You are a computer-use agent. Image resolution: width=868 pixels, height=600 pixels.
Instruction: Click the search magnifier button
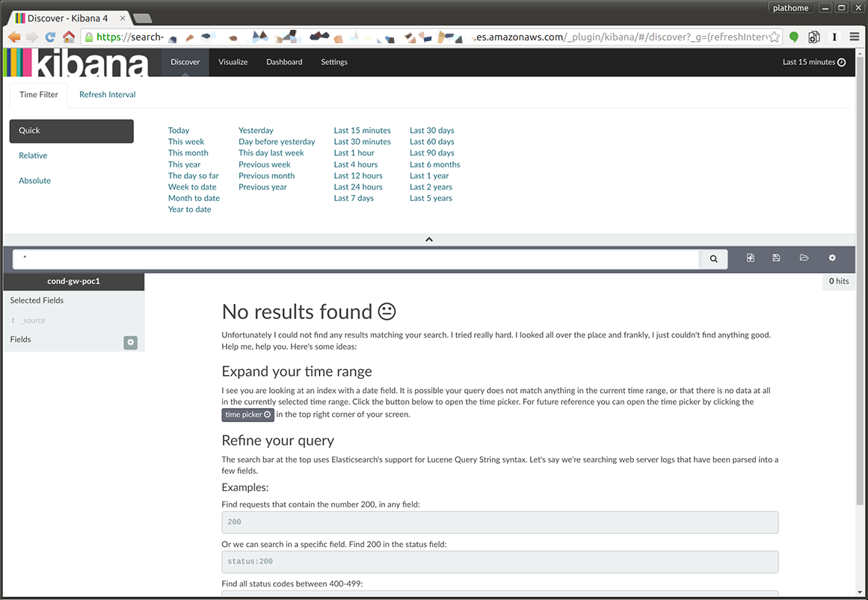point(713,259)
